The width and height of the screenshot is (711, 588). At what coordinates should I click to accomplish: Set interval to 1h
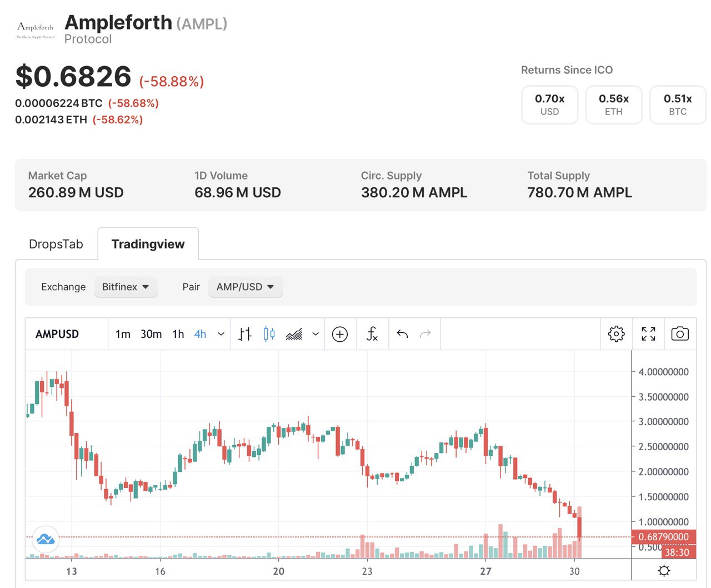click(178, 334)
